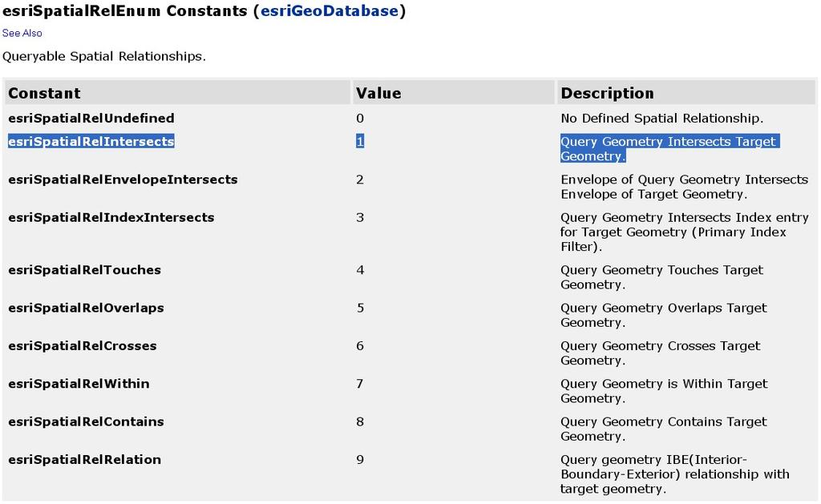The height and width of the screenshot is (504, 821).
Task: Click the description Query Geometry Touches Target Geometry
Action: [x=661, y=277]
